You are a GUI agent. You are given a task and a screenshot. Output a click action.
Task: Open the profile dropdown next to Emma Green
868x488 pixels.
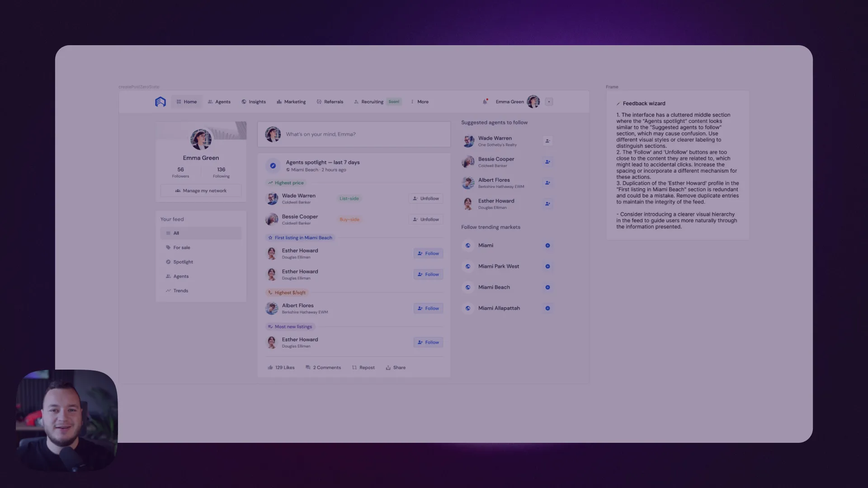click(548, 102)
